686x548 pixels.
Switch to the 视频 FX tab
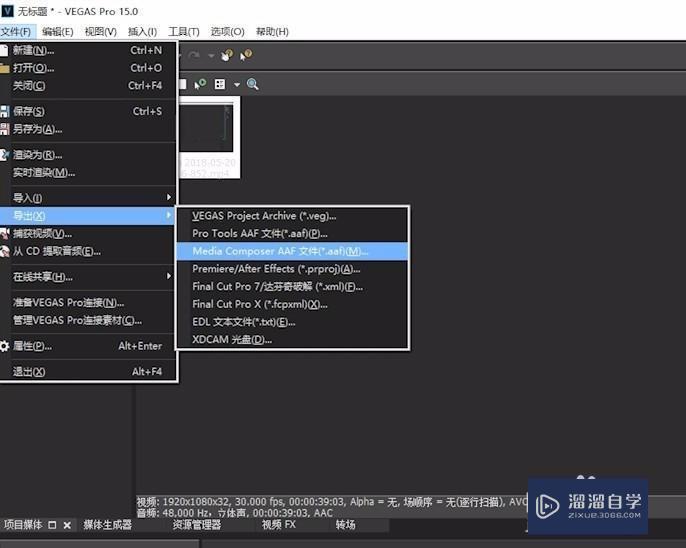pyautogui.click(x=279, y=525)
